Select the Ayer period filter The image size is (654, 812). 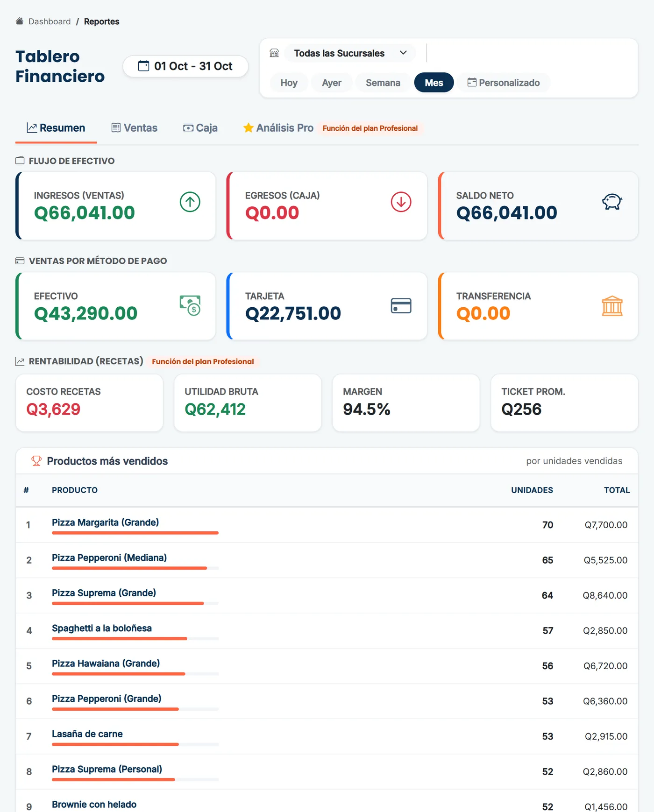[332, 83]
